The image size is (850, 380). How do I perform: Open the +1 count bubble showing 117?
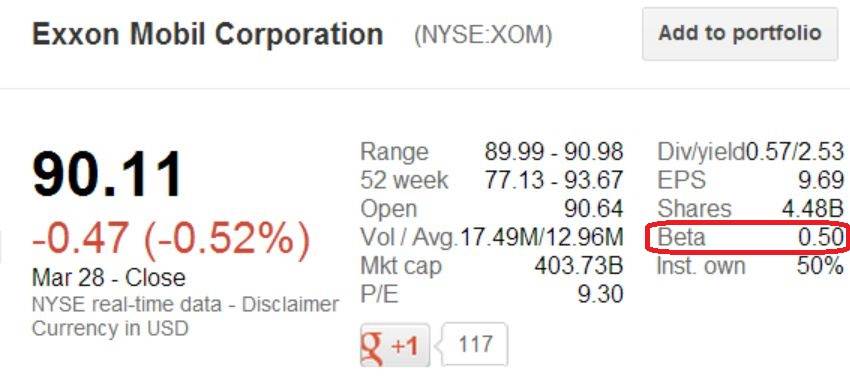475,344
